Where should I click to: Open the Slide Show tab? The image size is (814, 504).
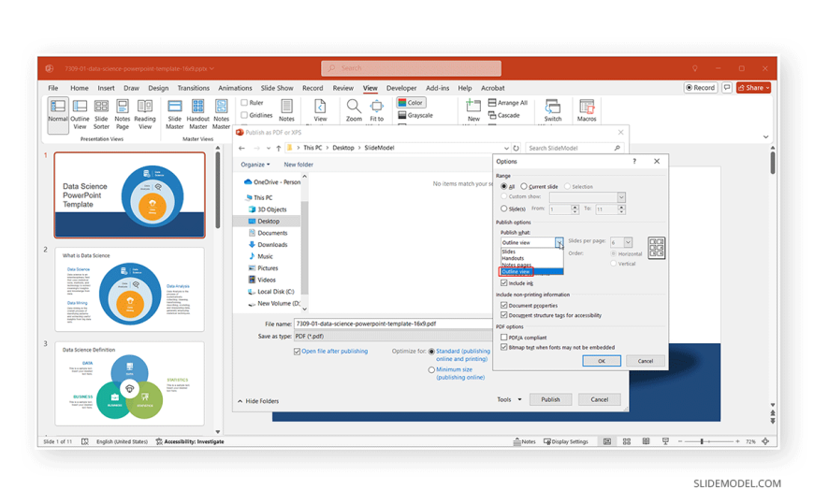[x=277, y=88]
